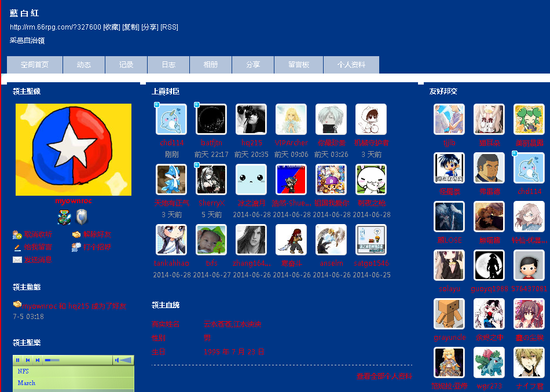
Task: Open VIPArcher visitor avatar
Action: click(291, 119)
